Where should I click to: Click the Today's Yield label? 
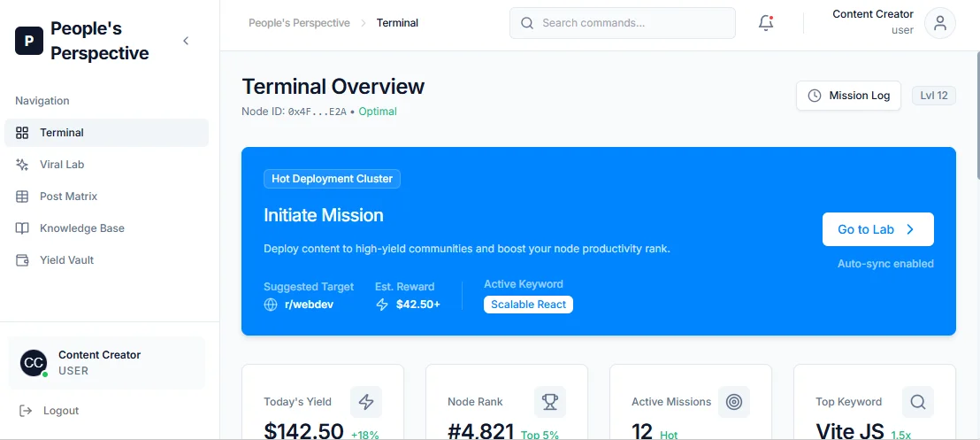[x=297, y=402]
